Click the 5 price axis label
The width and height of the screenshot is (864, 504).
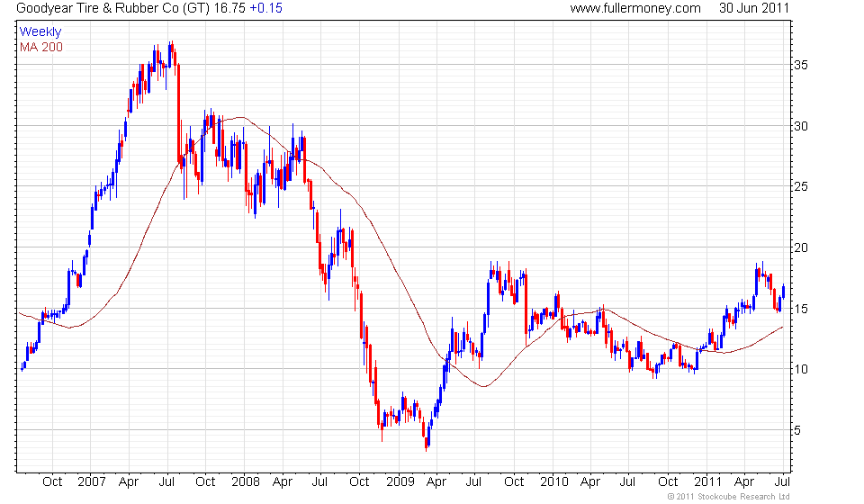point(797,430)
